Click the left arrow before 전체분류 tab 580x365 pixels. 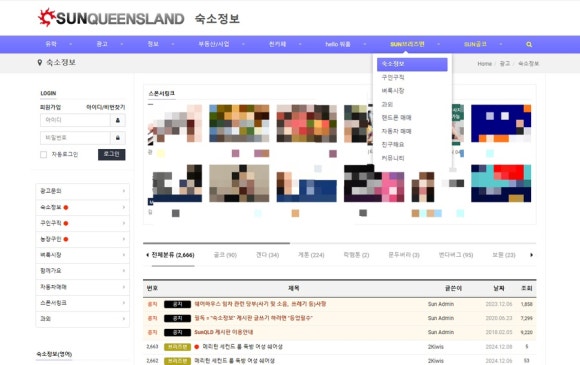(x=148, y=255)
